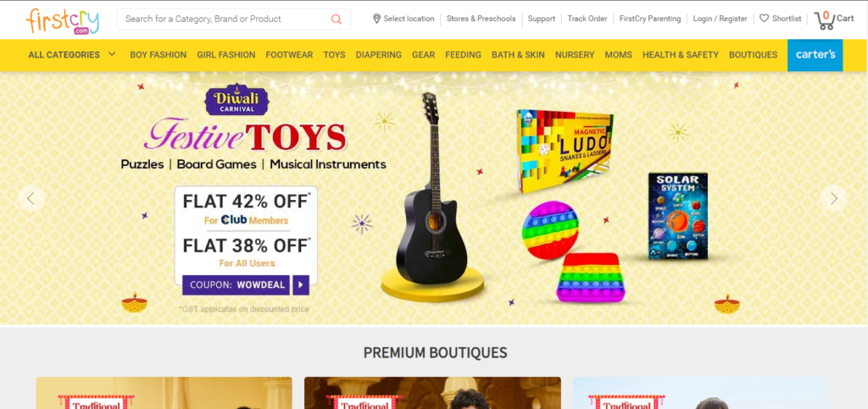This screenshot has height=409, width=868.
Task: Click the Login / Register link
Action: point(721,19)
